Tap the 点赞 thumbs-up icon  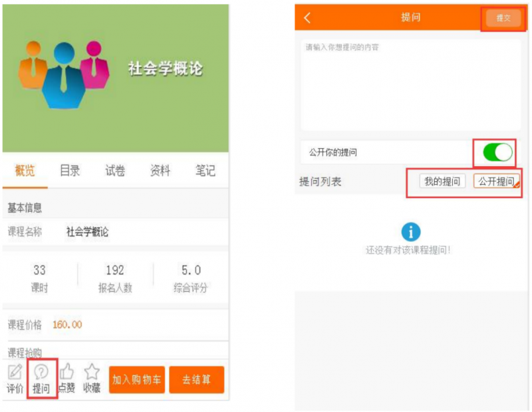point(66,373)
